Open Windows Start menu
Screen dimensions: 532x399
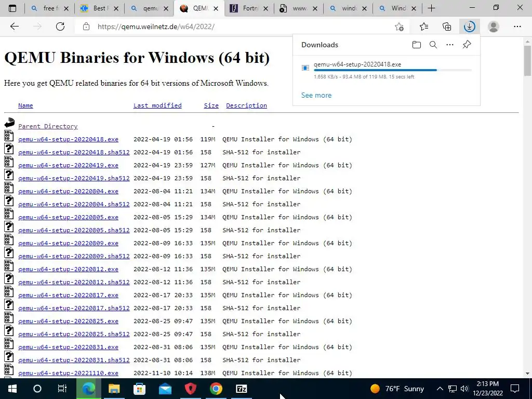pos(12,389)
